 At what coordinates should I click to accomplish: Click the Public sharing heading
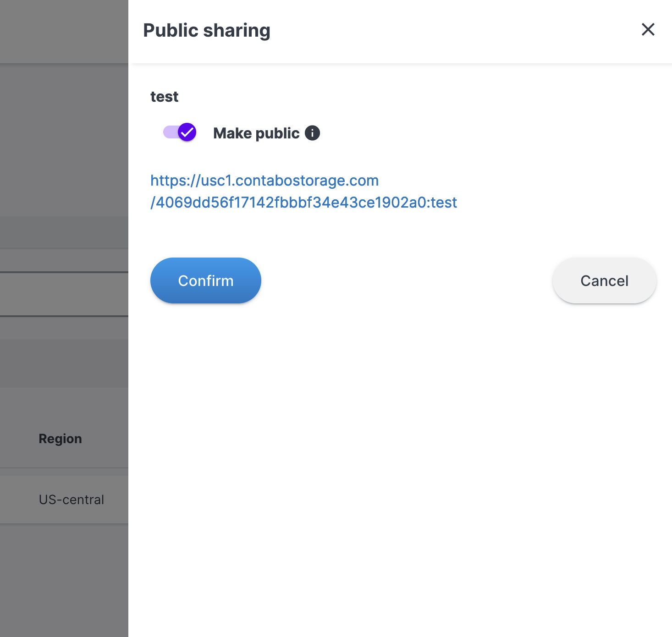pos(207,31)
